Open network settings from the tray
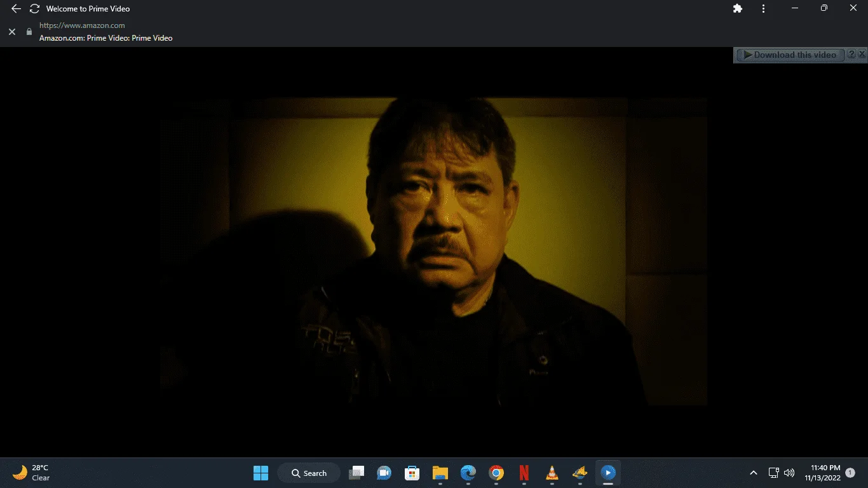 tap(773, 473)
